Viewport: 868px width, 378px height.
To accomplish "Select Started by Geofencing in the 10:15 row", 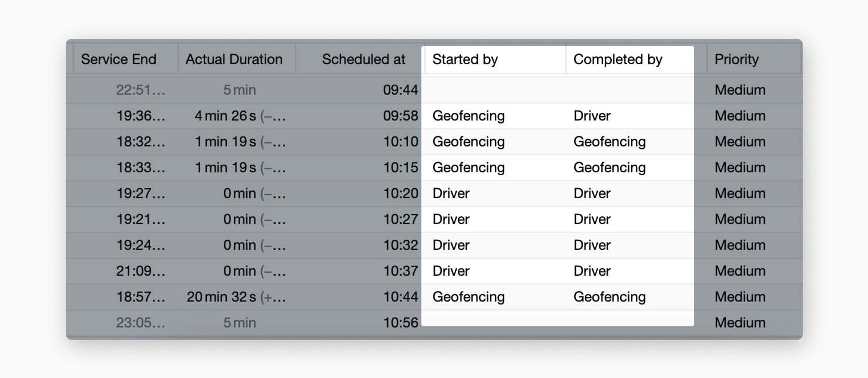I will [468, 168].
